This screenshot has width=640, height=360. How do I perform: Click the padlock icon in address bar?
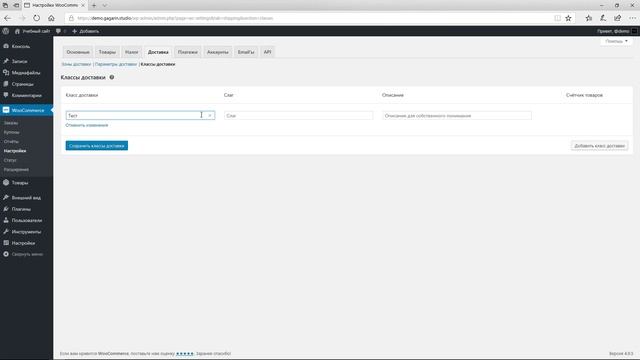pyautogui.click(x=71, y=18)
